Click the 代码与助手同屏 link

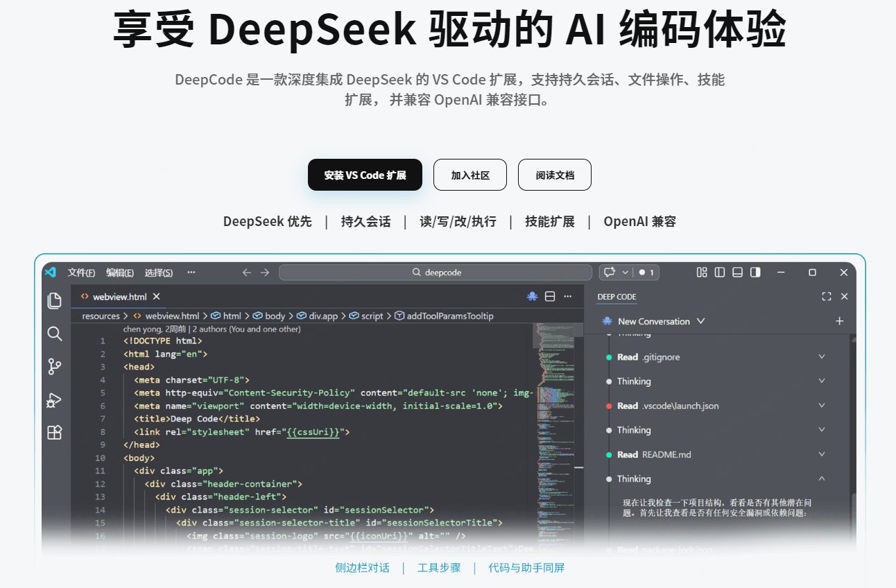click(526, 568)
